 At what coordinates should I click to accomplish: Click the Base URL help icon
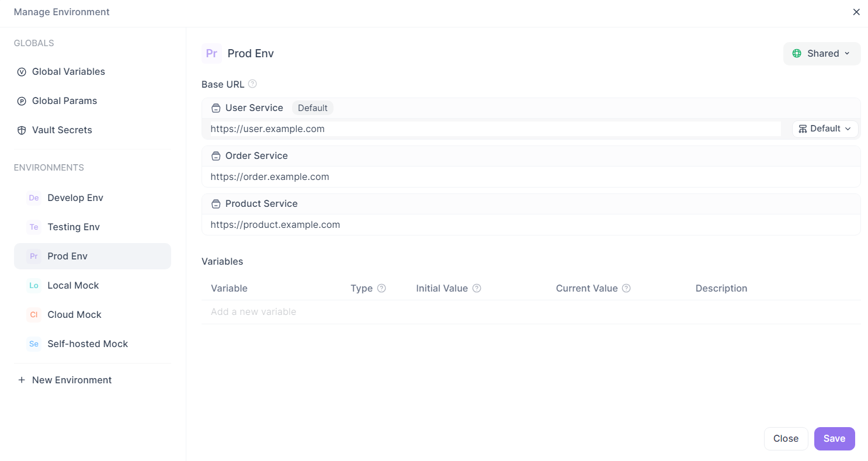252,84
